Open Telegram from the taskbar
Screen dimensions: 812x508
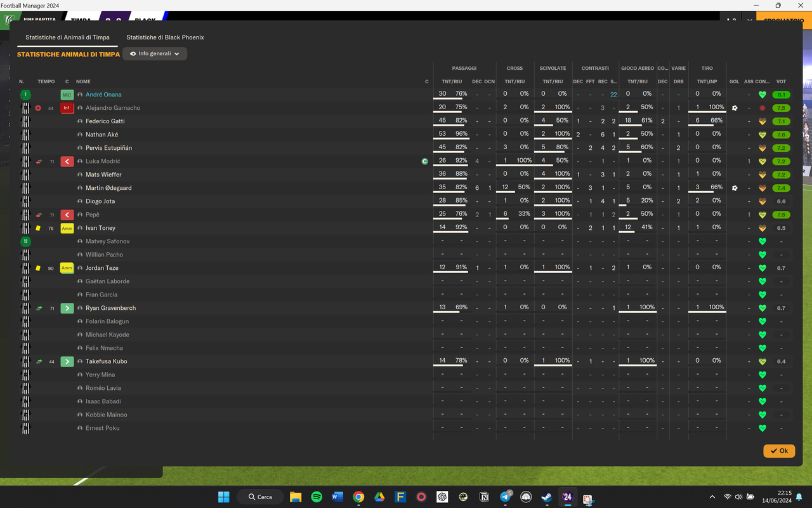pos(506,497)
